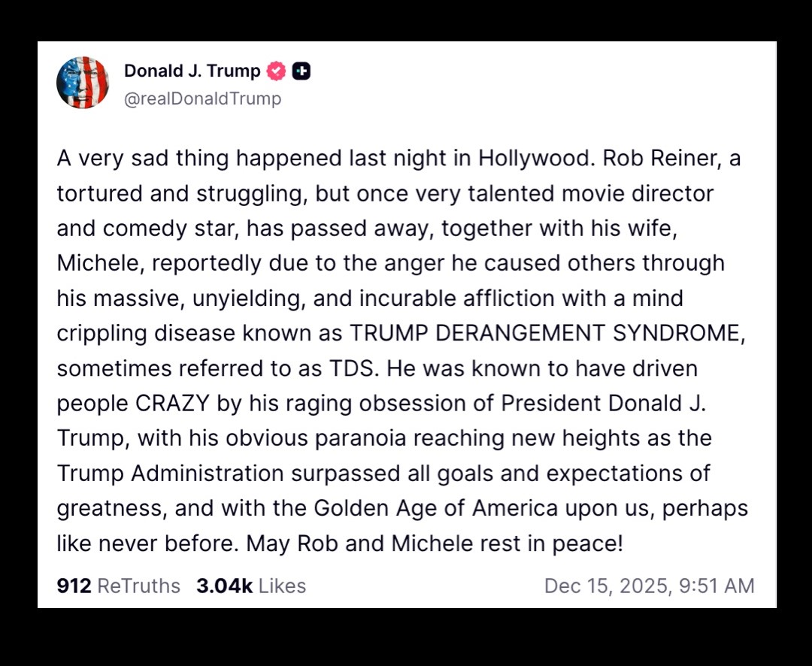Click the red verified checkmark badge
This screenshot has width=812, height=666.
(277, 71)
